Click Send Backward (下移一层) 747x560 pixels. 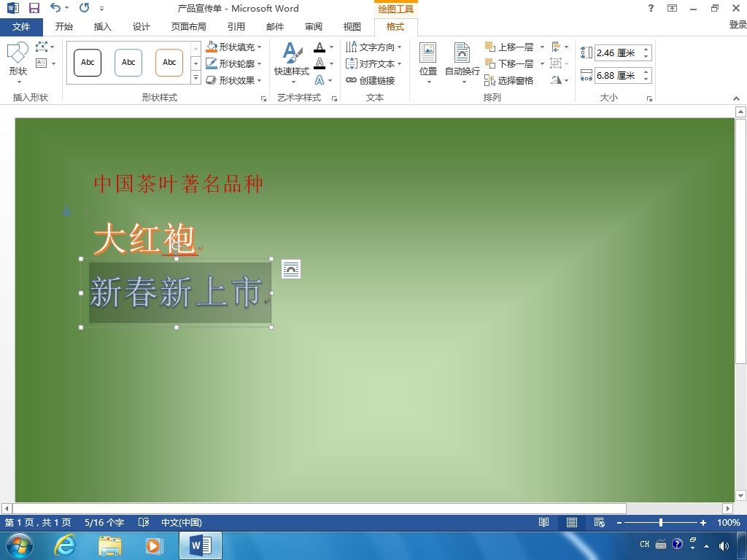coord(508,63)
